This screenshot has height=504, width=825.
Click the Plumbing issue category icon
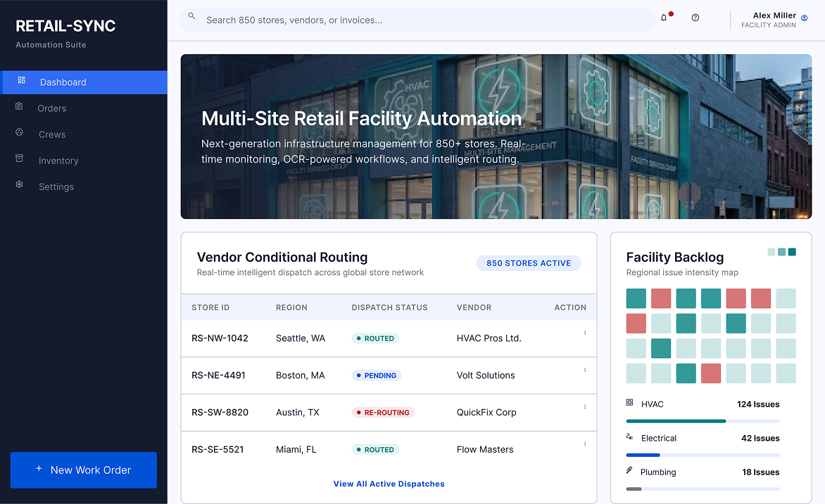629,470
